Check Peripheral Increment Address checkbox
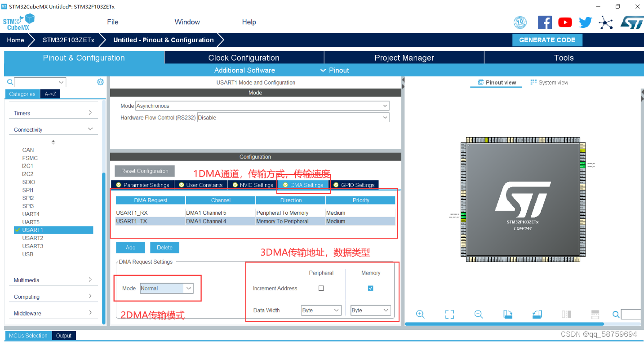Image resolution: width=644 pixels, height=342 pixels. 321,288
